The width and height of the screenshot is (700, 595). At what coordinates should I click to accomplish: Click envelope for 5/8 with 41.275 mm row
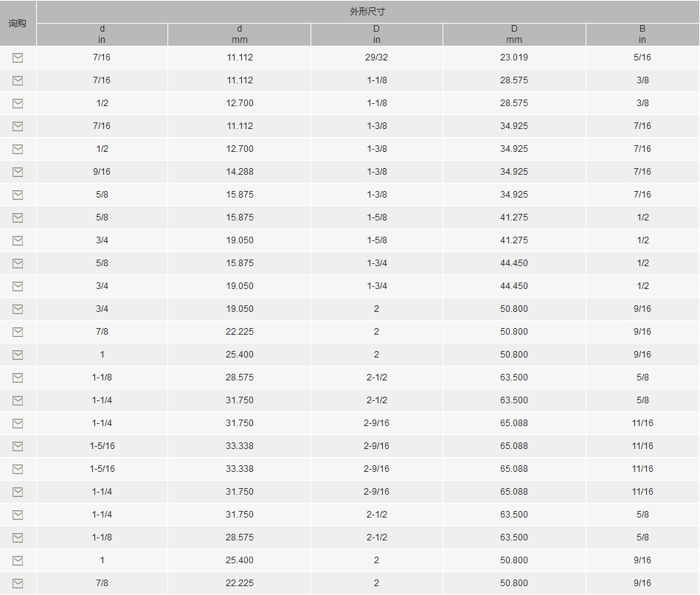18,218
